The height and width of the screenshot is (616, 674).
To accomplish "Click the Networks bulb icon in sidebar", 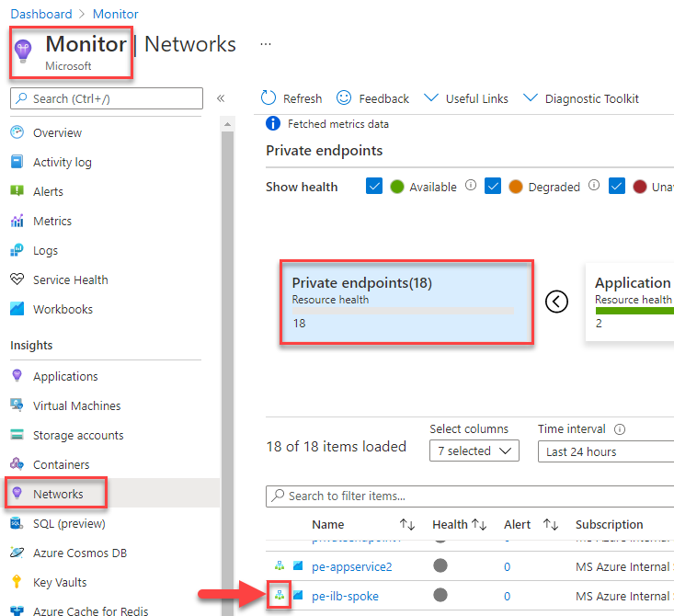I will [x=17, y=493].
